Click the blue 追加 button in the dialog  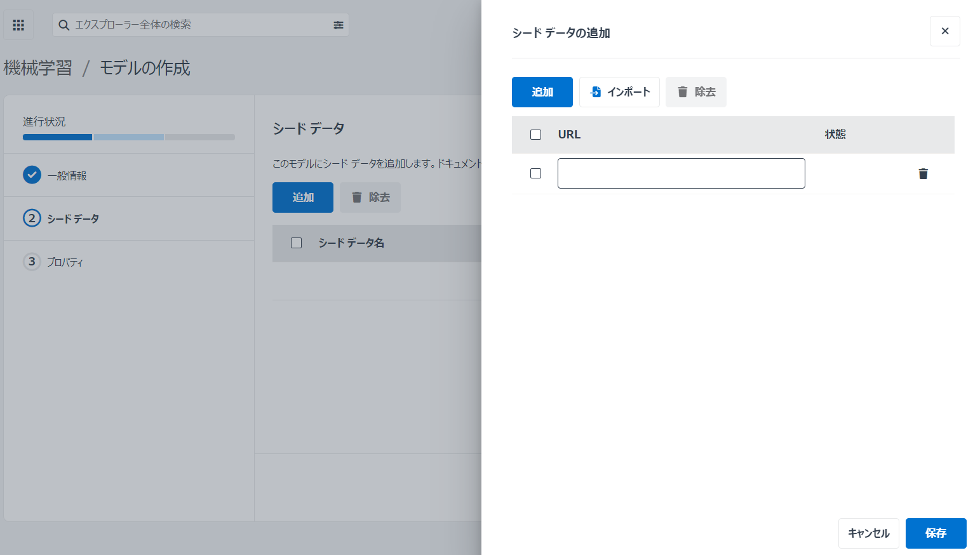point(542,91)
